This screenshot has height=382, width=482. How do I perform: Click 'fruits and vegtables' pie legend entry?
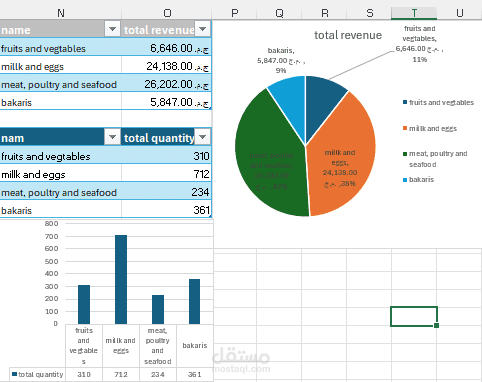click(438, 102)
